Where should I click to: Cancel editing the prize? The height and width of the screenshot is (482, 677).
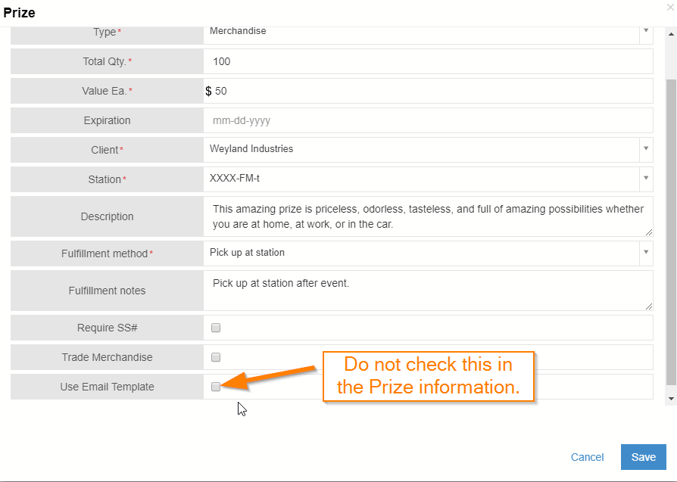click(x=587, y=457)
